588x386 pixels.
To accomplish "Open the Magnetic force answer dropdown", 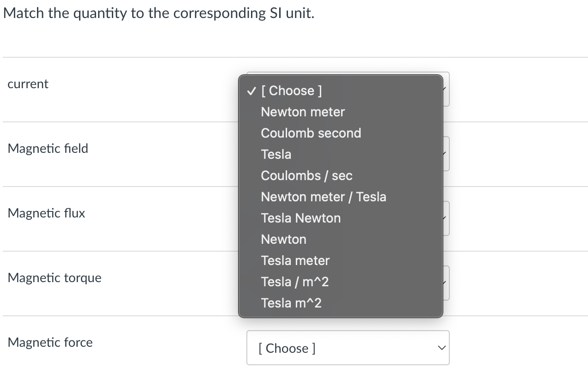I will tap(348, 348).
